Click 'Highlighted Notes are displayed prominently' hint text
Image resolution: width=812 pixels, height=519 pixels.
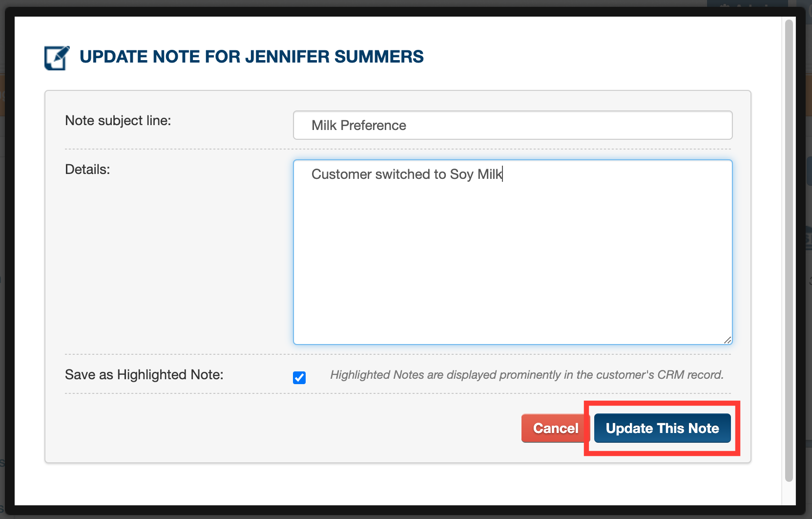point(527,375)
